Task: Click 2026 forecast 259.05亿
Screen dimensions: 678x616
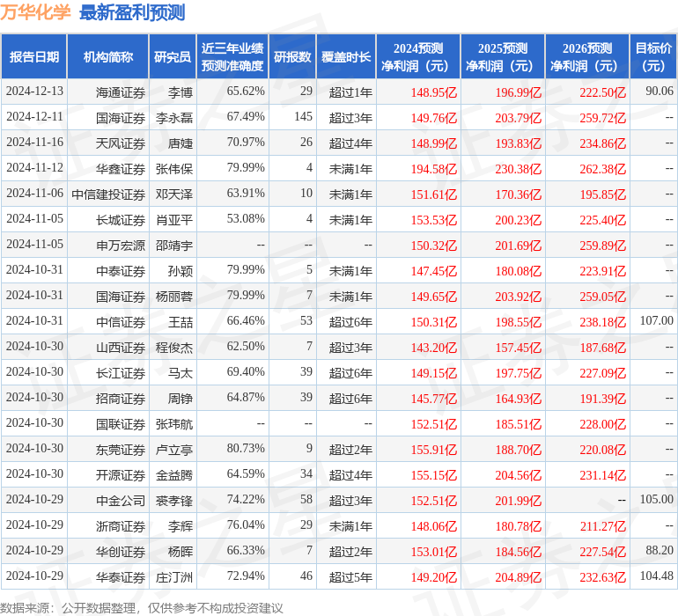Action: point(603,296)
